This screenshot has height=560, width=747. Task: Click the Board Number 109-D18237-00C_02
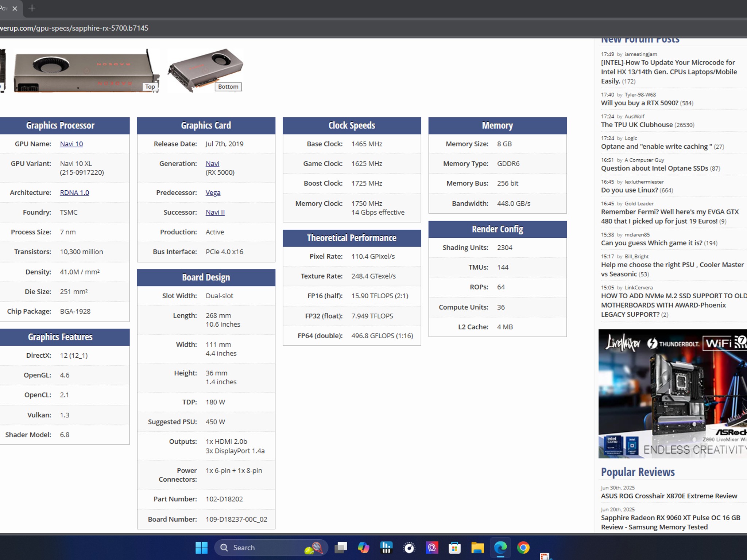click(x=236, y=519)
